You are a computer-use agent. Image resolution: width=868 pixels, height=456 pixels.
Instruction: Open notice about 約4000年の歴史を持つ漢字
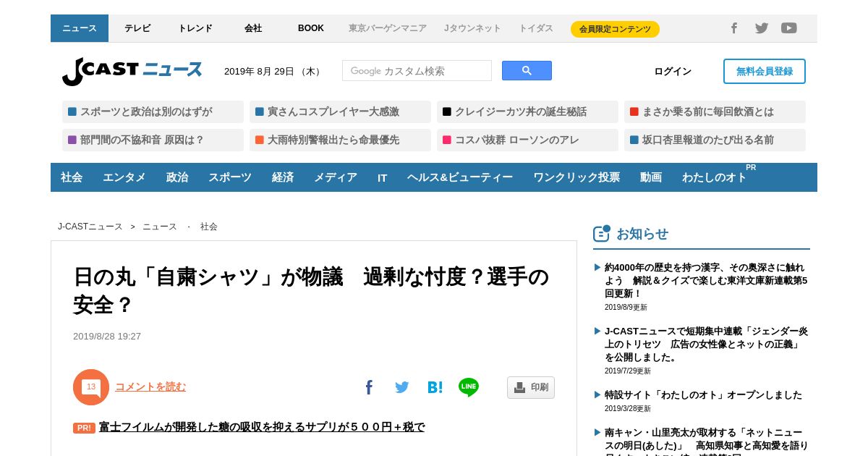(706, 280)
